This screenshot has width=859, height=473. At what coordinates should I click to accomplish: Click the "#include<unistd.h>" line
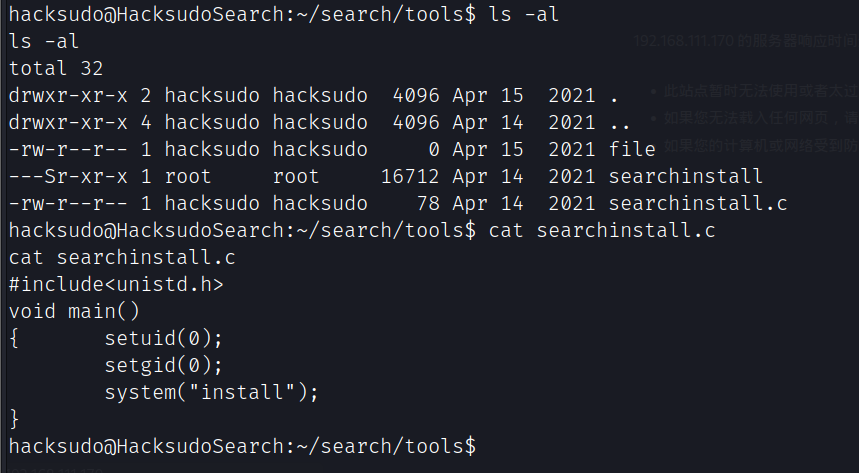116,284
